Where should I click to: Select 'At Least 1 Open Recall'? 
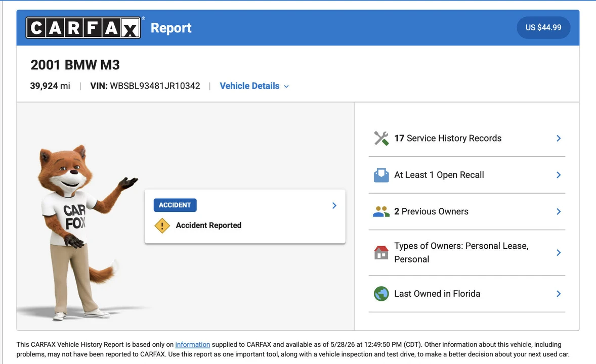click(439, 175)
